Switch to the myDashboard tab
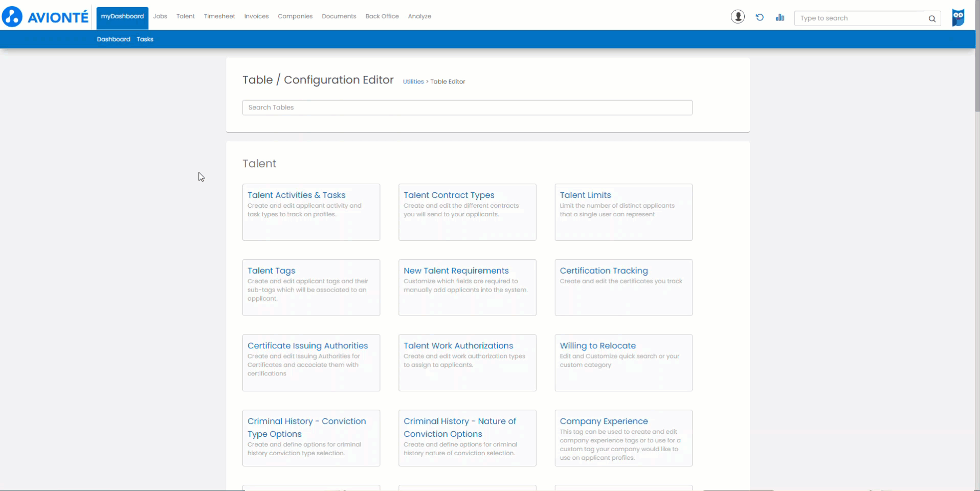Viewport: 980px width, 491px height. [x=121, y=16]
